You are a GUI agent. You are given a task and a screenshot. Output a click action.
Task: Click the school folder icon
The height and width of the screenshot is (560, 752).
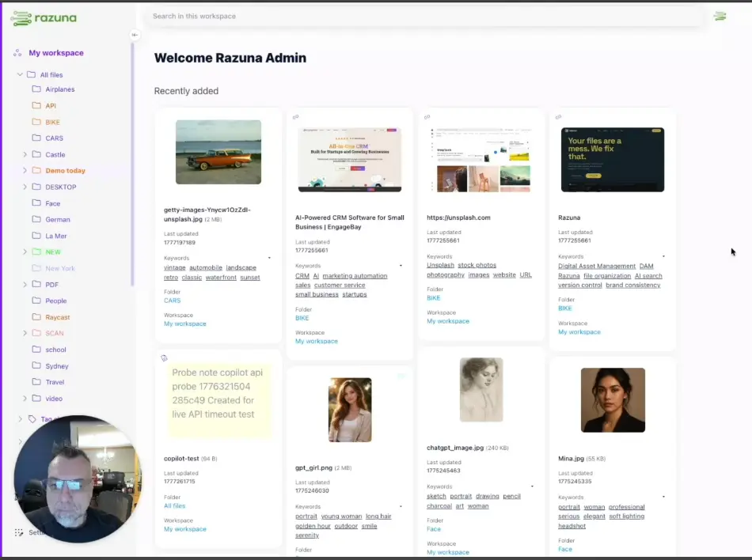coord(36,350)
